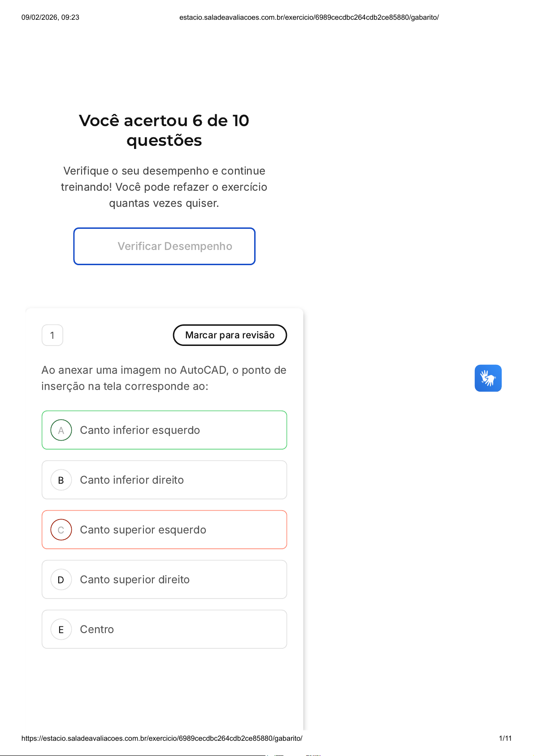Viewport: 534px width, 756px height.
Task: Click the letter A option circle
Action: point(61,430)
